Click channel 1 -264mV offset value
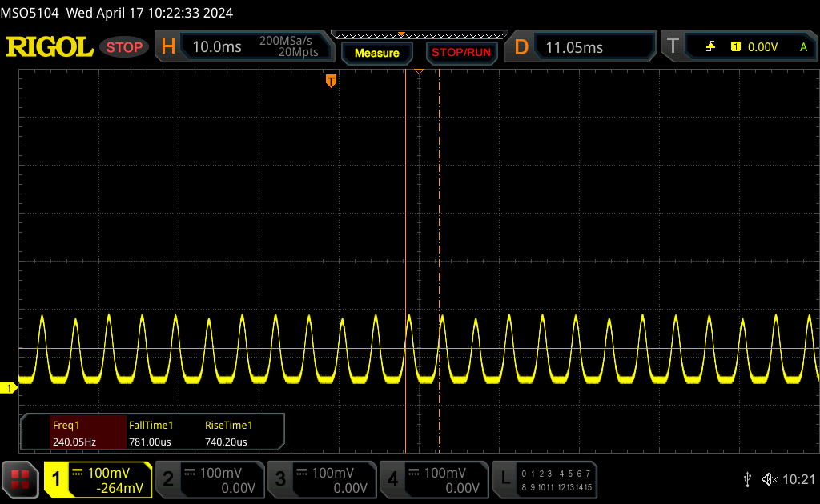This screenshot has height=504, width=820. 120,488
